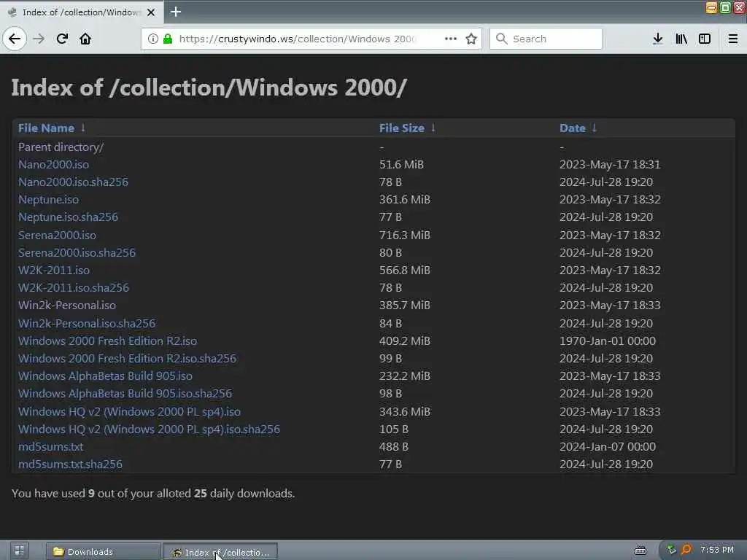
Task: Open the hamburger application menu
Action: 733,39
